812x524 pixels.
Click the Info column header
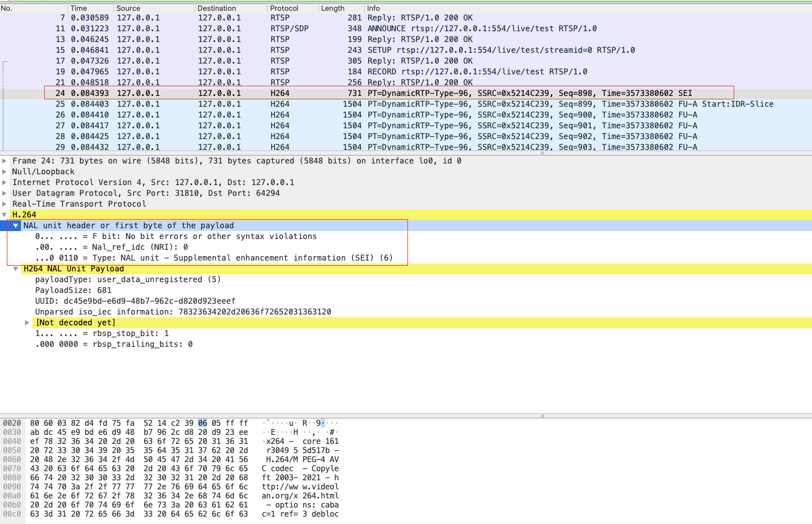[x=588, y=9]
